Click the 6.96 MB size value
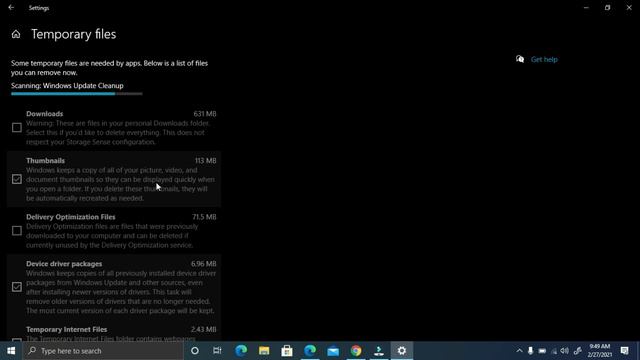 point(204,264)
